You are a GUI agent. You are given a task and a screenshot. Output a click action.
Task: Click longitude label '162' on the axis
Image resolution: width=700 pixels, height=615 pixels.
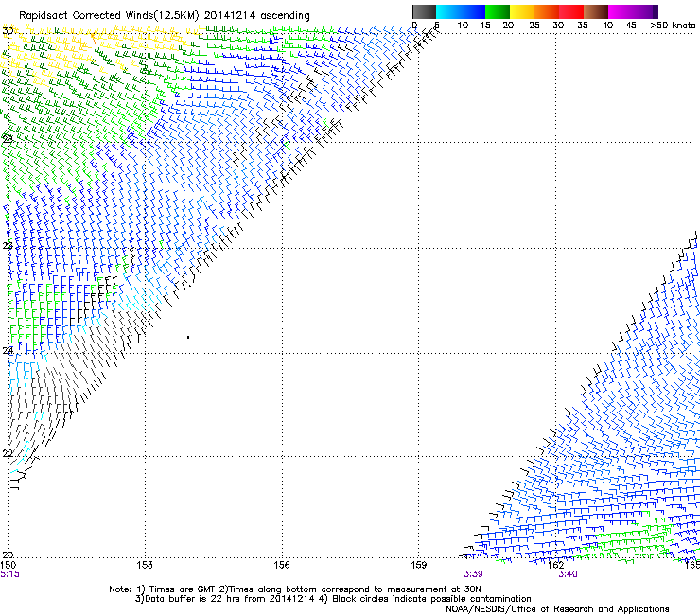point(555,565)
